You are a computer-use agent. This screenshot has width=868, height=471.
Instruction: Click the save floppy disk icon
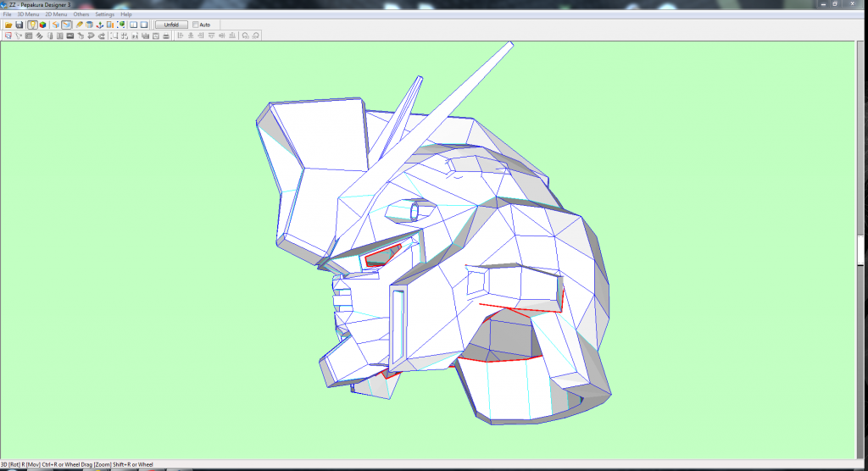(19, 25)
